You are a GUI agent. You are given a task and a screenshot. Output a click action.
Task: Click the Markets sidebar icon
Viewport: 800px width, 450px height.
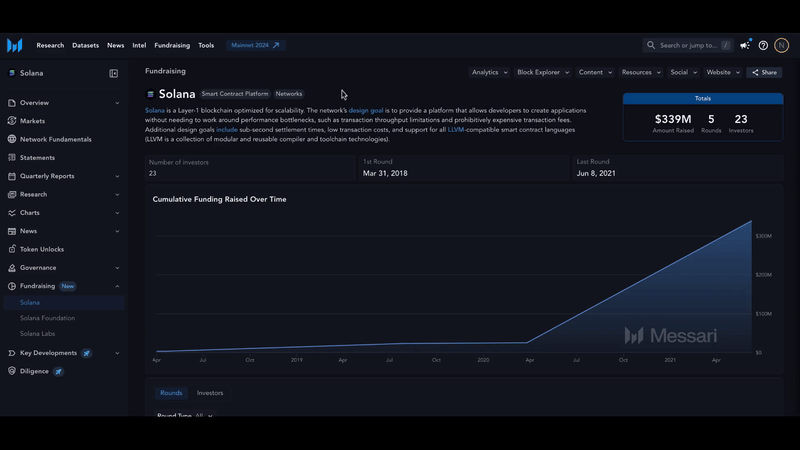[12, 121]
